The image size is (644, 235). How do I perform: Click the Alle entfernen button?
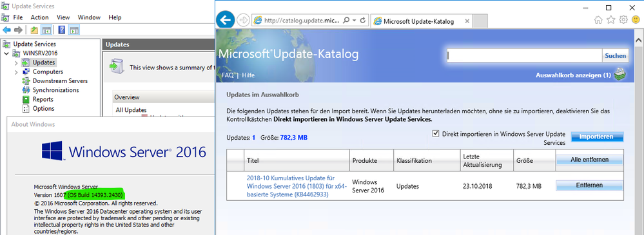[589, 160]
